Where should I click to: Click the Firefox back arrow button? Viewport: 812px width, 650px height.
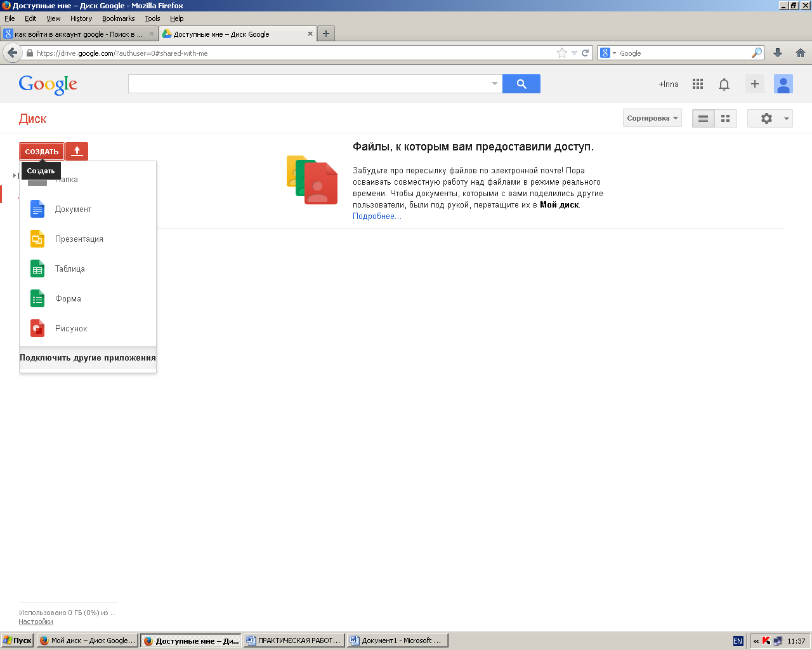12,53
